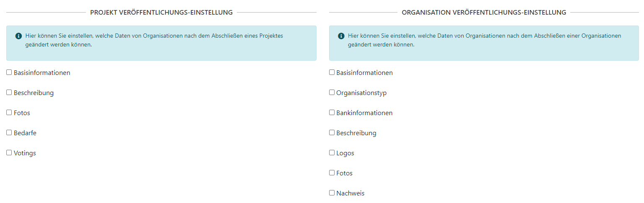Tick the project Beschreibung checkbox
Screen dimensions: 644x203
point(9,93)
